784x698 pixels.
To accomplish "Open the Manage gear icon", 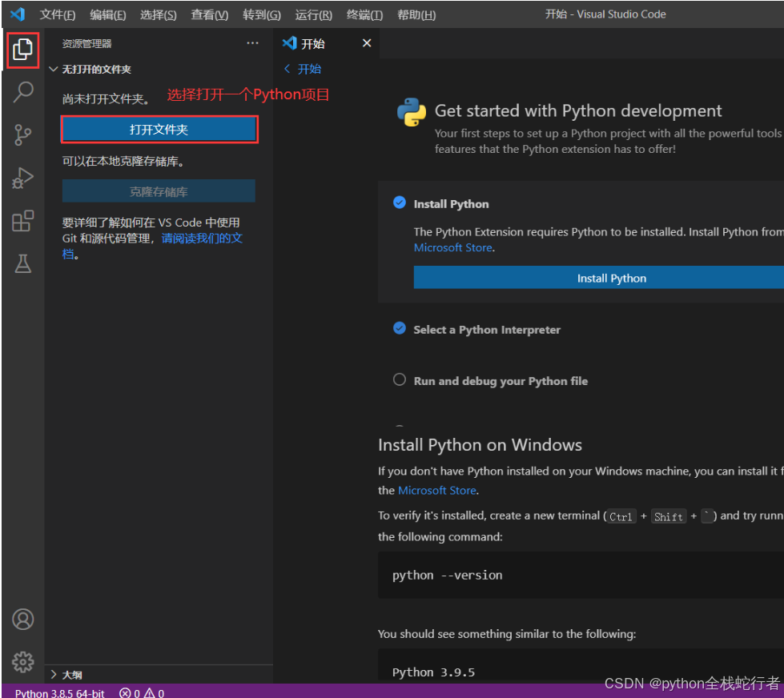I will tap(22, 662).
